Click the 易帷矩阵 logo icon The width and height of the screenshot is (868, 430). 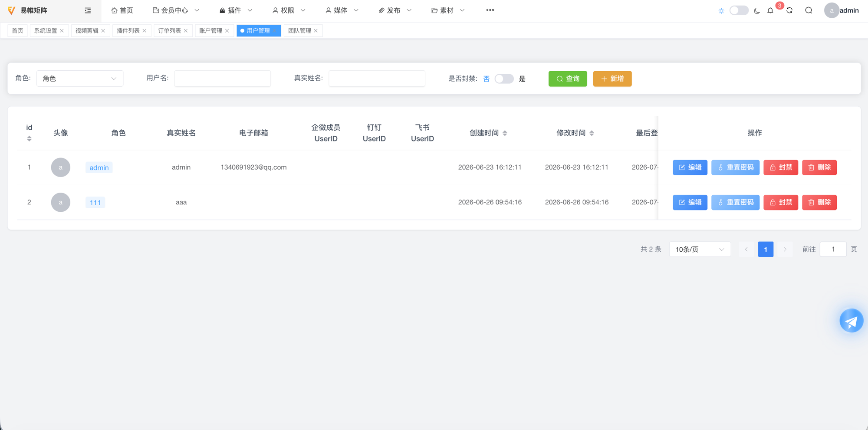click(x=12, y=10)
